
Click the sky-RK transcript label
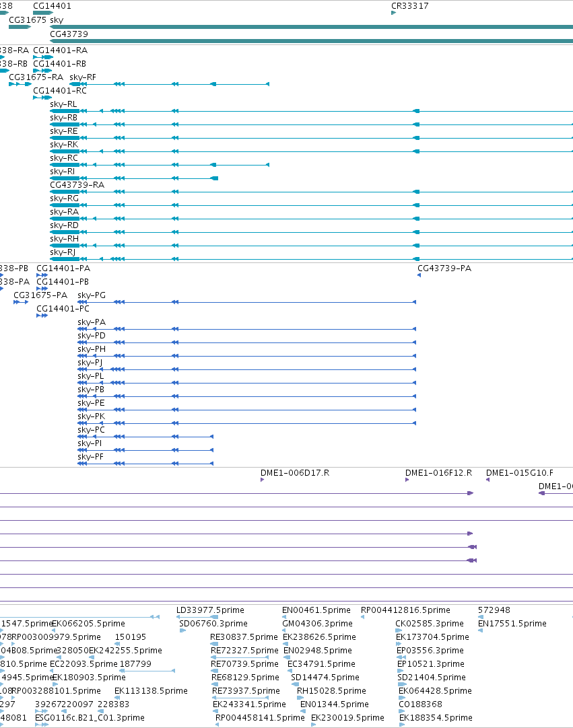pyautogui.click(x=64, y=145)
